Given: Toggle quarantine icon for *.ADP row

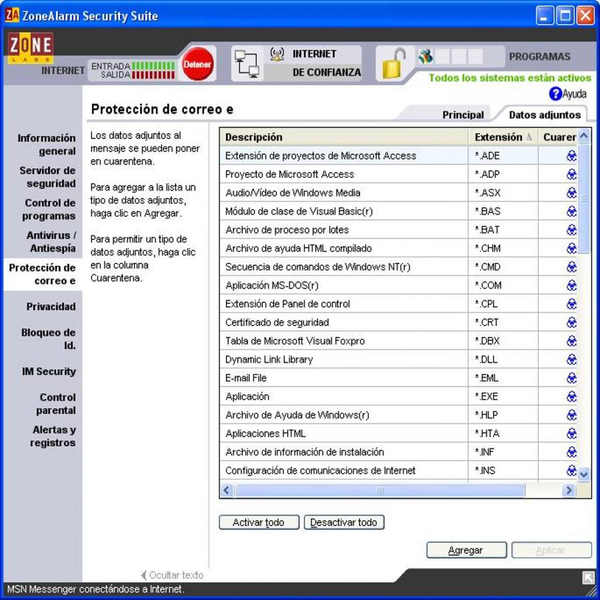Looking at the screenshot, I should [x=571, y=174].
